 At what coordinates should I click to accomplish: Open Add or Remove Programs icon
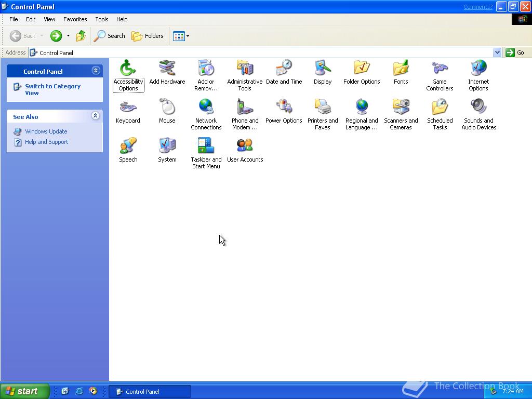pyautogui.click(x=206, y=68)
